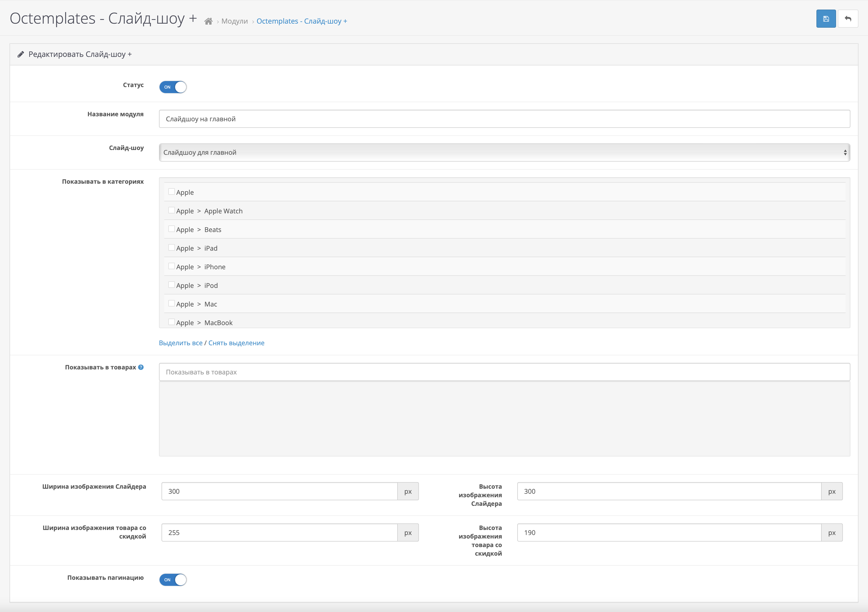Click the discount product image height field
Screen dimensions: 868x612
pyautogui.click(x=669, y=532)
